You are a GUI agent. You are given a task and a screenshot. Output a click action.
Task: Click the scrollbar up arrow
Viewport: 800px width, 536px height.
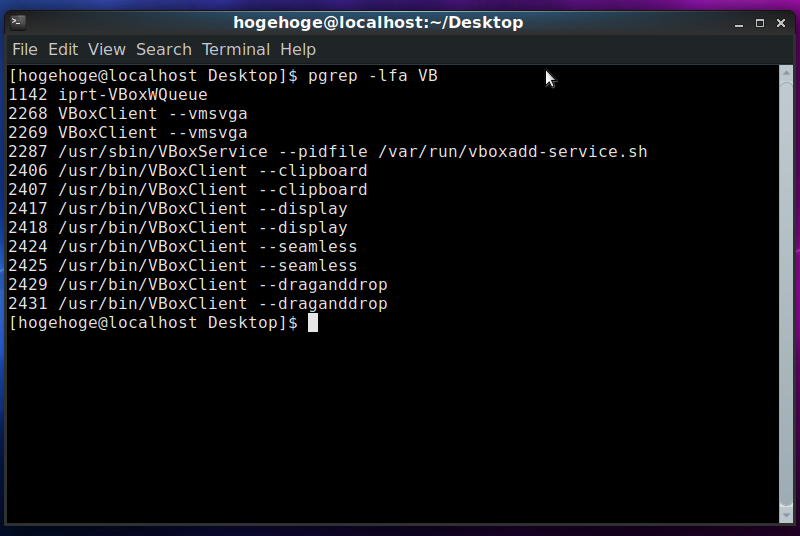(786, 74)
